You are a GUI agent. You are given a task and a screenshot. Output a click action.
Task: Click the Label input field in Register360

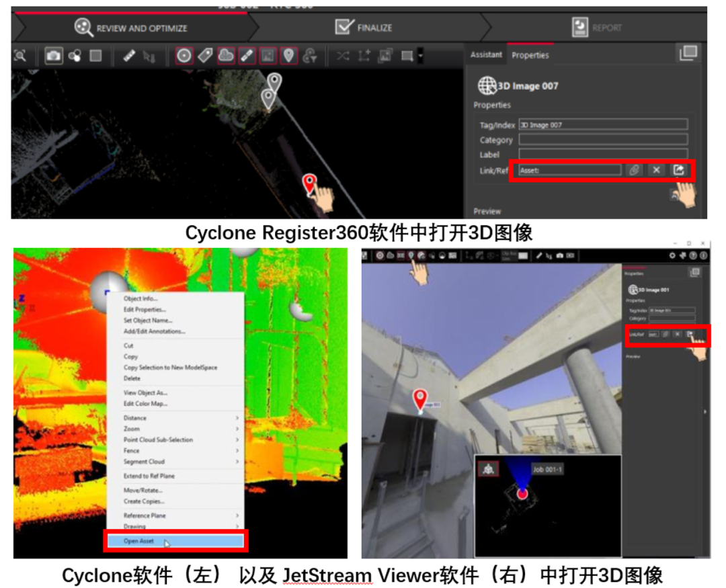pyautogui.click(x=603, y=154)
